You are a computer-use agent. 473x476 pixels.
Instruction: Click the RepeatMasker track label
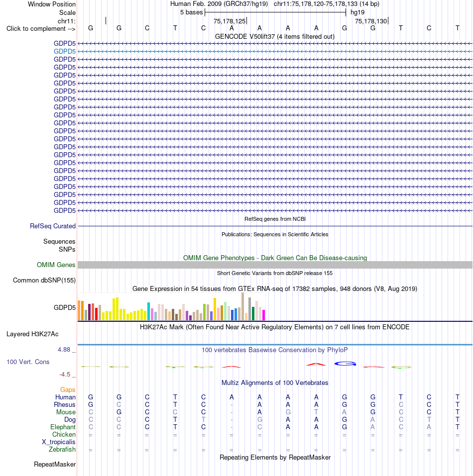pos(55,465)
